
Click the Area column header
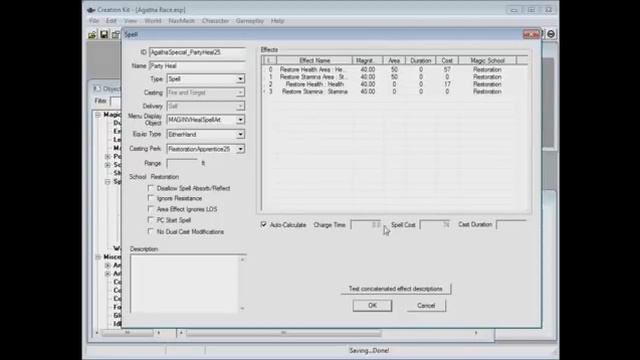394,60
